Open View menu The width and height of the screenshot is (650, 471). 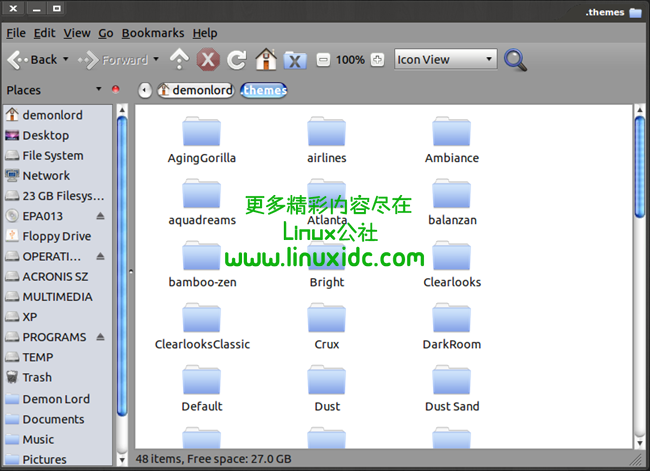(x=77, y=33)
